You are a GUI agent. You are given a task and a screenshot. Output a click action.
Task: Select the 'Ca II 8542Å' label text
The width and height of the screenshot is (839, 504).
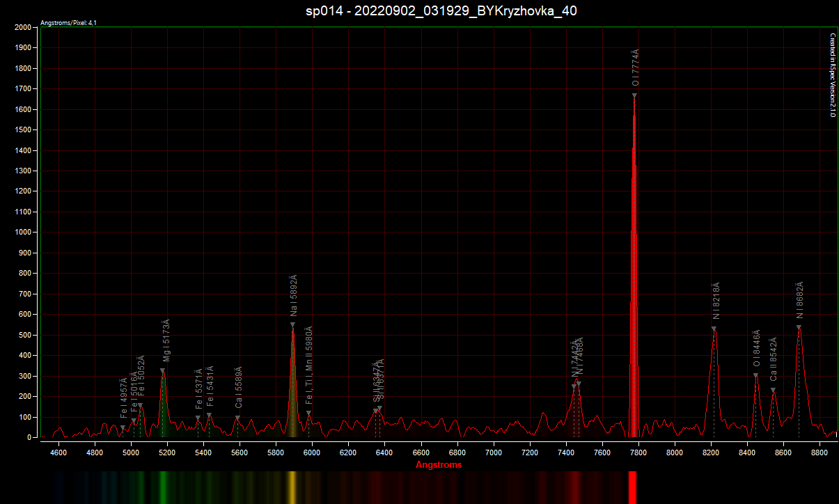pos(774,359)
